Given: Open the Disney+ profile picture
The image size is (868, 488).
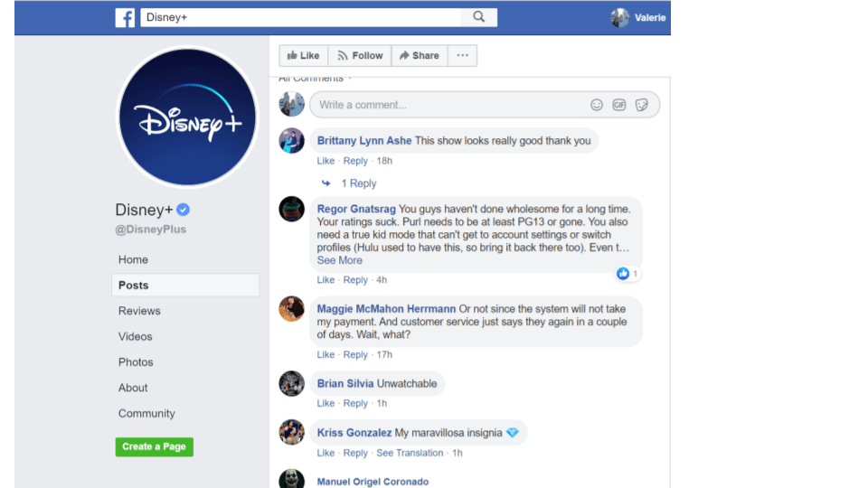Looking at the screenshot, I should coord(188,117).
